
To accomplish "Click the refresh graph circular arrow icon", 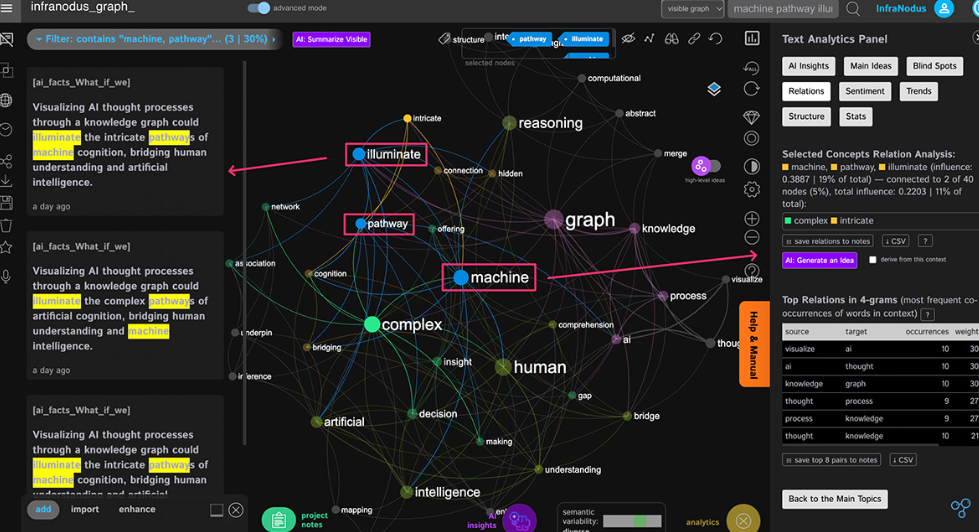I will 751,89.
